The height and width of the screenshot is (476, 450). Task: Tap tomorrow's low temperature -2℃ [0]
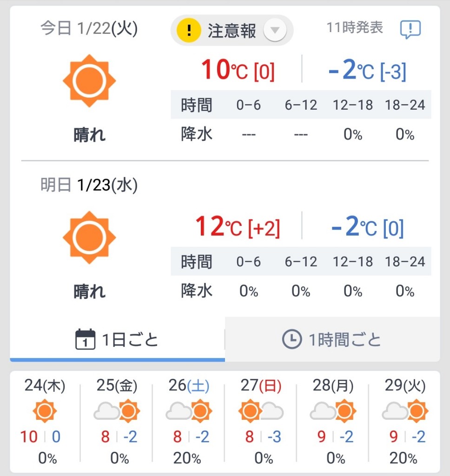tap(368, 226)
